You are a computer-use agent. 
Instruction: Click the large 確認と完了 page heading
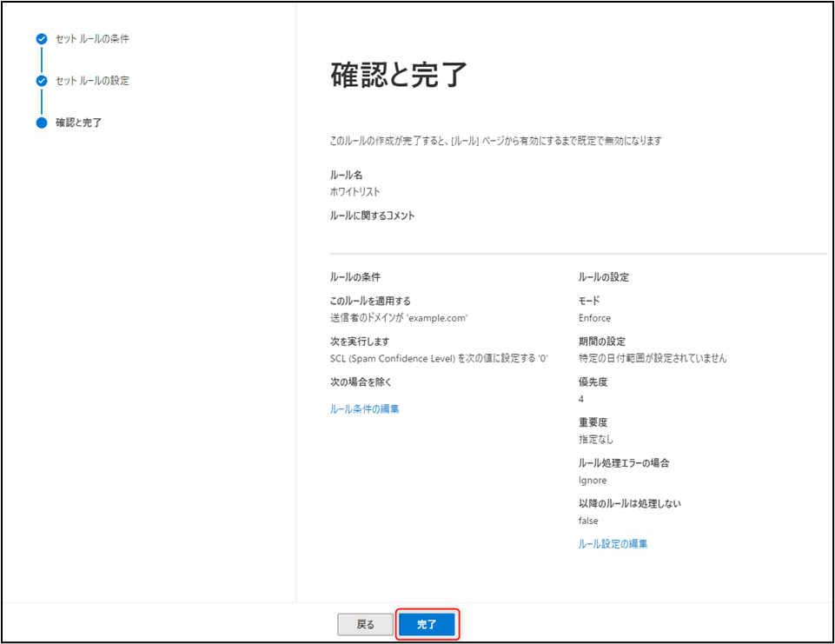point(399,76)
